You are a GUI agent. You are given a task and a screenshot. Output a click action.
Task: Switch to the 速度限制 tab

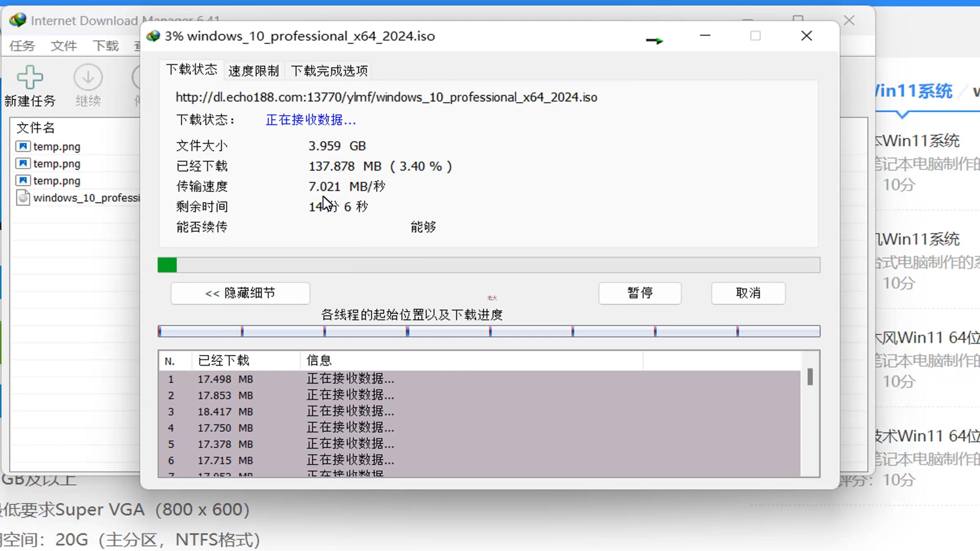click(254, 71)
